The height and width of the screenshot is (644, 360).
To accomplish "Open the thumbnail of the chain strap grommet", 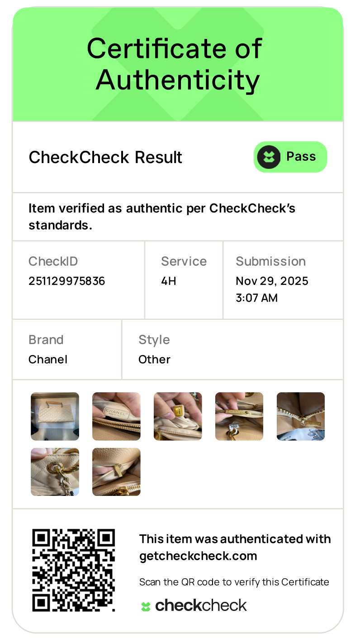I will pos(55,472).
